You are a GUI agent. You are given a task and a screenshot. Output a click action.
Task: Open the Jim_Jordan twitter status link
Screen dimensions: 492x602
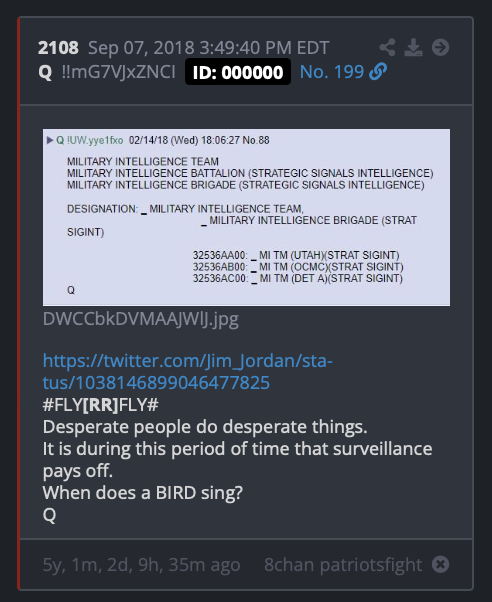[x=187, y=372]
